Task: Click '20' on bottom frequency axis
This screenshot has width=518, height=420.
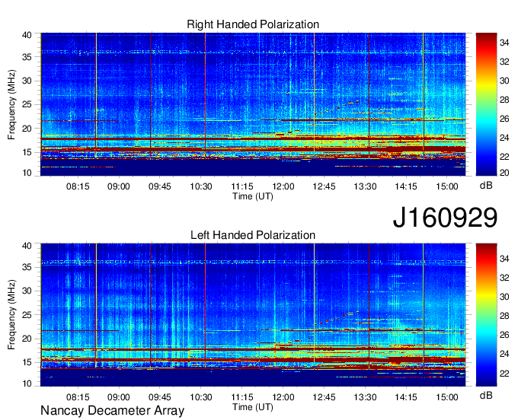Action: [27, 339]
